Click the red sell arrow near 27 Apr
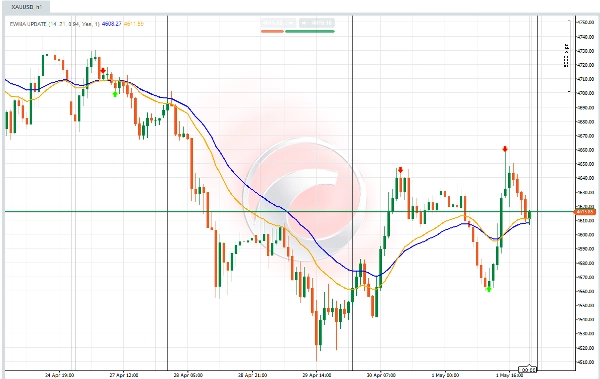Screen dimensions: 600x379 [103, 71]
